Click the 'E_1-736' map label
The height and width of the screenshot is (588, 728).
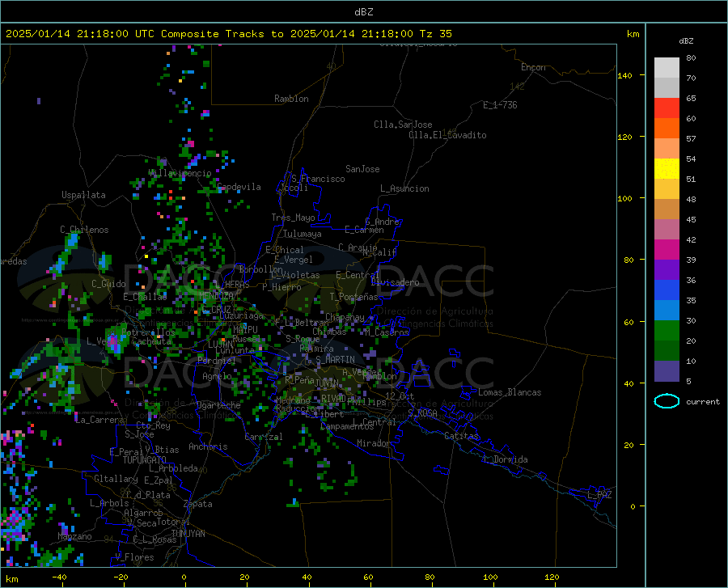coord(500,105)
